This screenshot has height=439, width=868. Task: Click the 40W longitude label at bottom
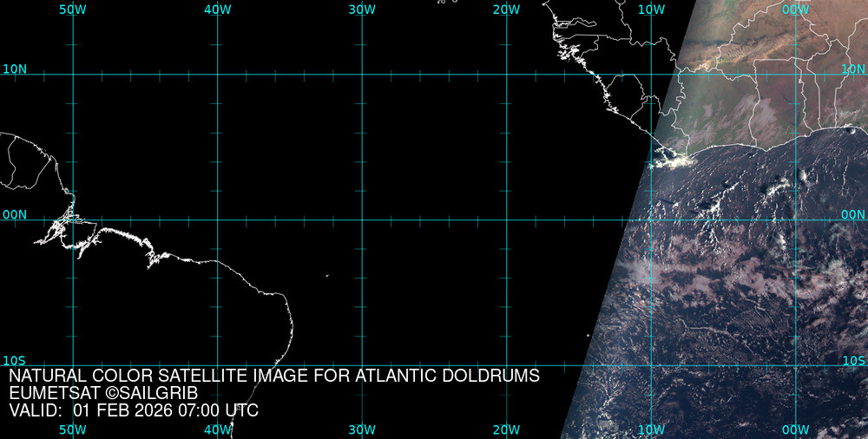tap(217, 429)
